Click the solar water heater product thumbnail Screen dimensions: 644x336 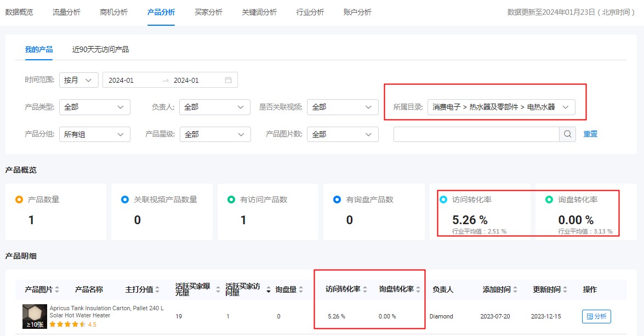[x=33, y=315]
